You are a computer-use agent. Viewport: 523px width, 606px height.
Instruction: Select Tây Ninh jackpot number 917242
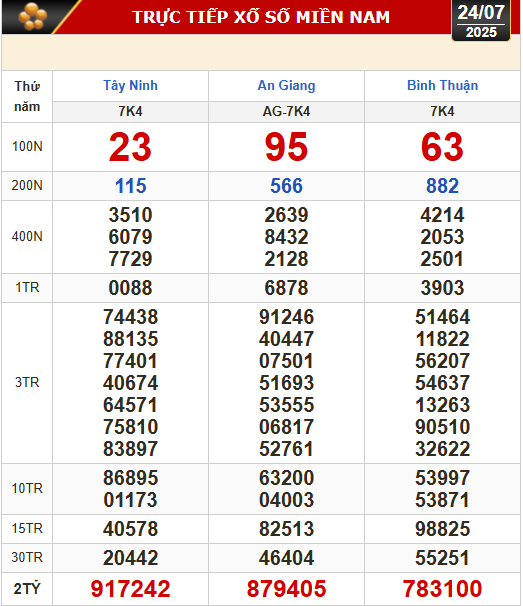point(130,589)
